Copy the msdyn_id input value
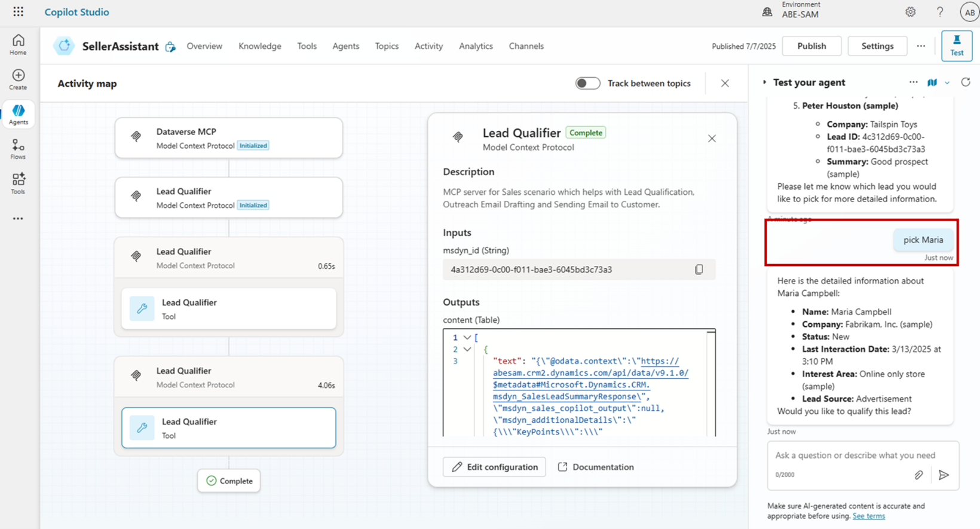 click(x=699, y=270)
